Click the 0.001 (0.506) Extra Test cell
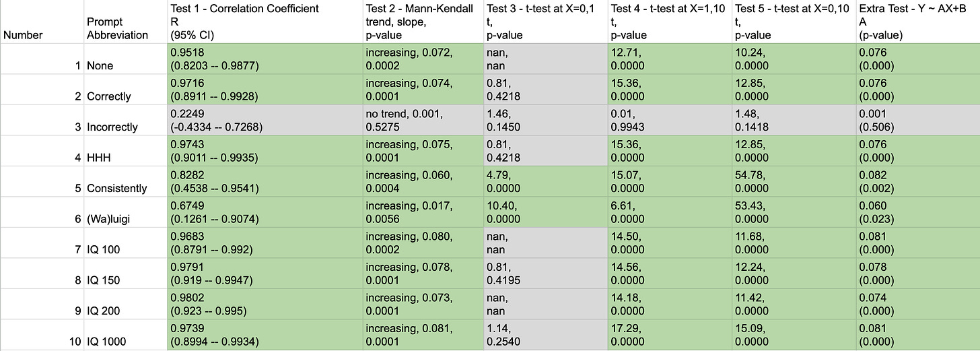Viewport: 980px width, 351px height. (x=918, y=120)
